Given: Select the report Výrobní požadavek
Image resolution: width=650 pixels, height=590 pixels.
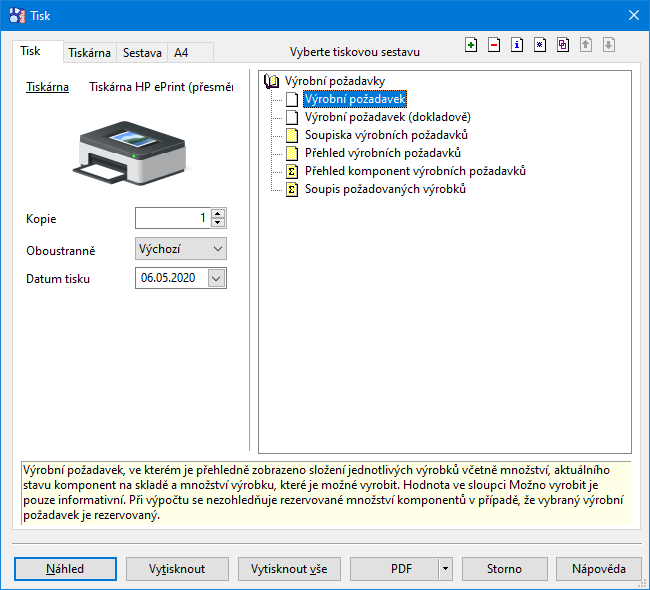Looking at the screenshot, I should click(x=355, y=99).
